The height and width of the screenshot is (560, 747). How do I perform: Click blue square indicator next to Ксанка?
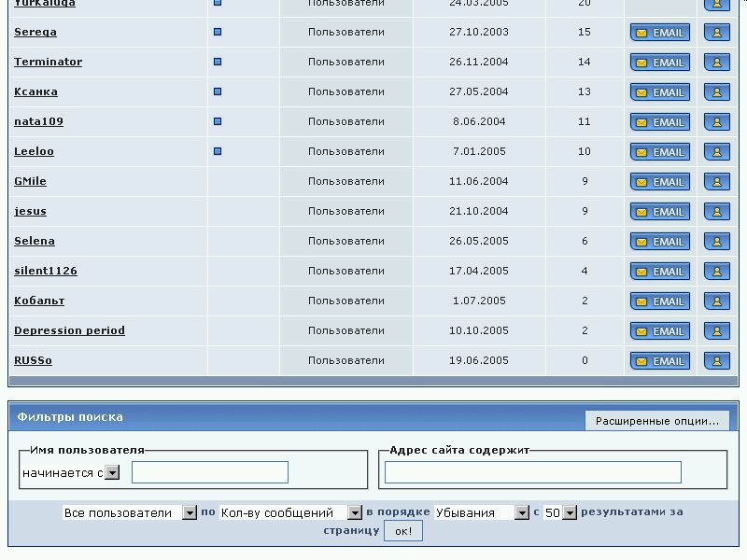[218, 91]
